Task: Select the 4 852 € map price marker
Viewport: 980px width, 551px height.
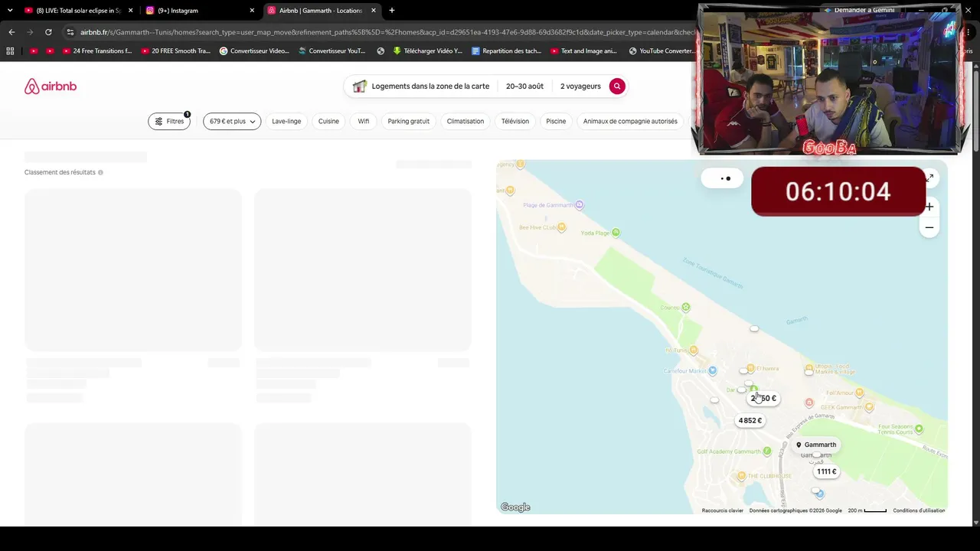Action: click(x=750, y=420)
